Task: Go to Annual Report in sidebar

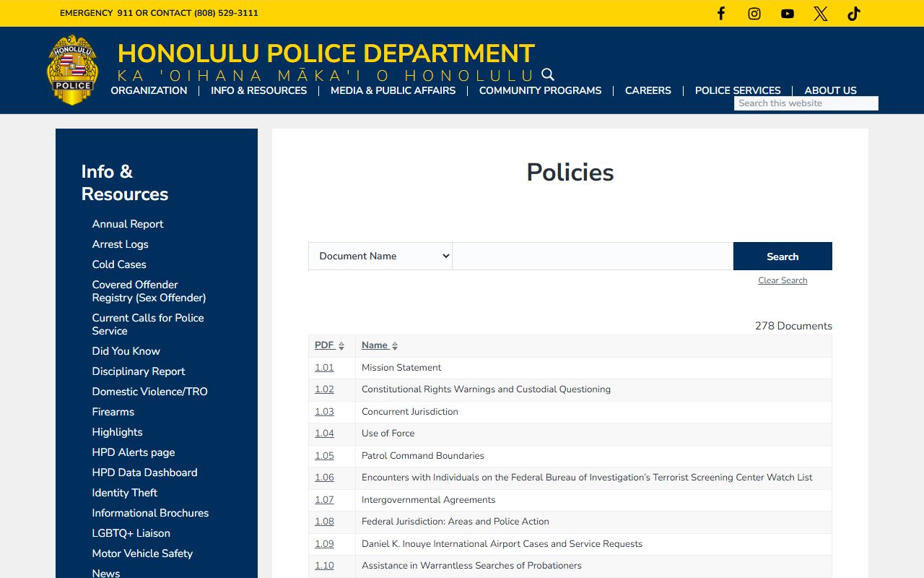Action: [x=128, y=224]
